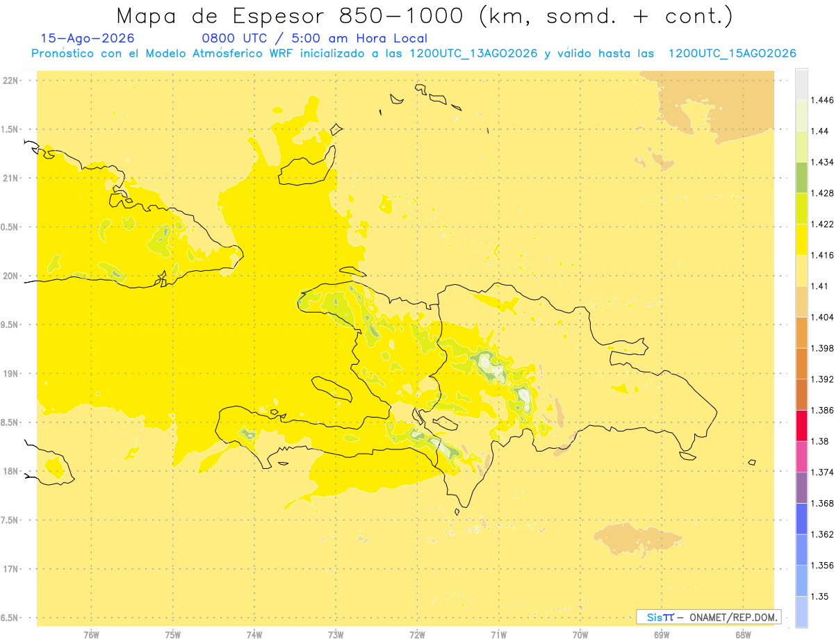Click the longitude label '71W'
834x644 pixels.
[x=498, y=634]
